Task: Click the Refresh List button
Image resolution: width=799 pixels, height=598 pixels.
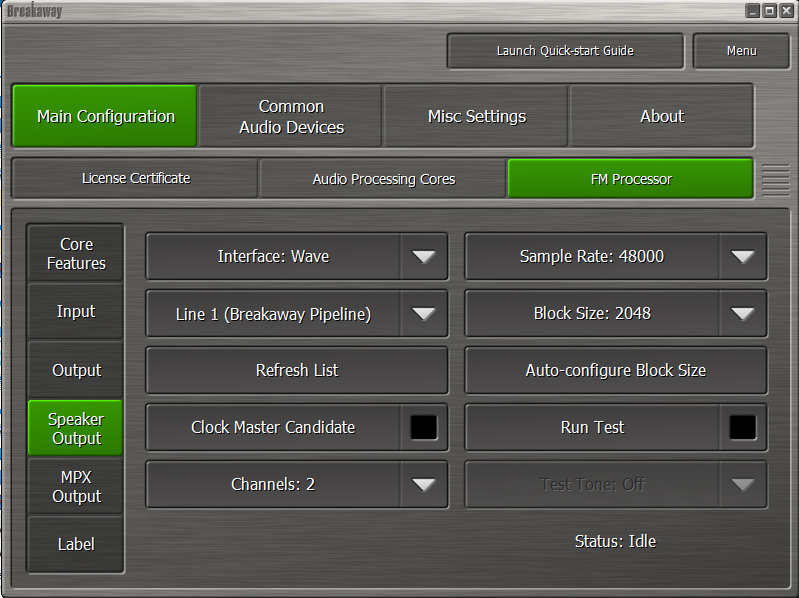Action: [297, 370]
